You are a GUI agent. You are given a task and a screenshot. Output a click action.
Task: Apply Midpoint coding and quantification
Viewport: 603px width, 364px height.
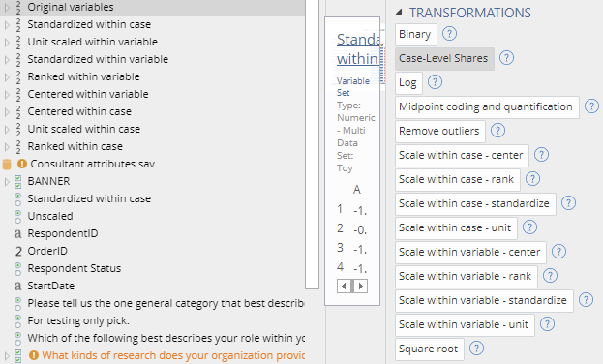pos(487,106)
